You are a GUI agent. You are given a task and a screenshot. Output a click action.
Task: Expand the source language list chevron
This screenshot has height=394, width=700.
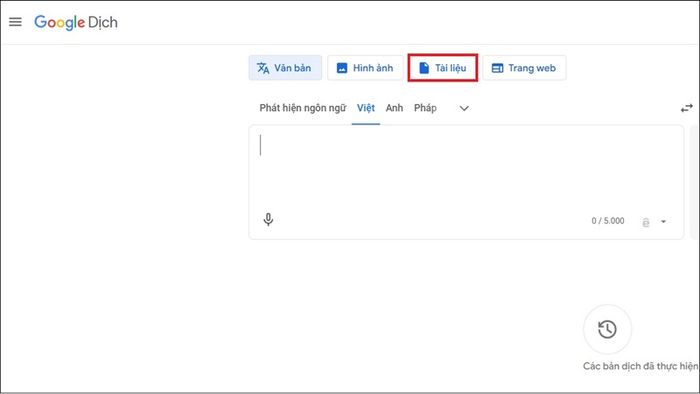[x=464, y=108]
